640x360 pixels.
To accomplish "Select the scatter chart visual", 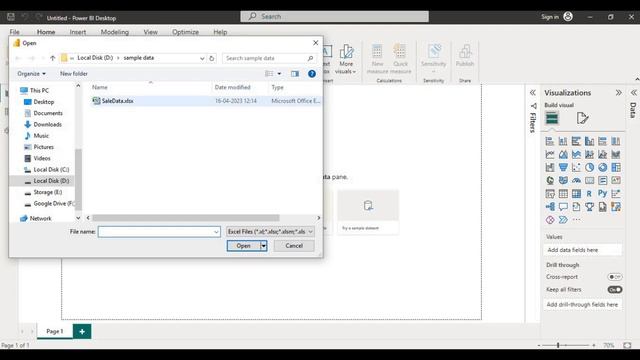I will (576, 167).
